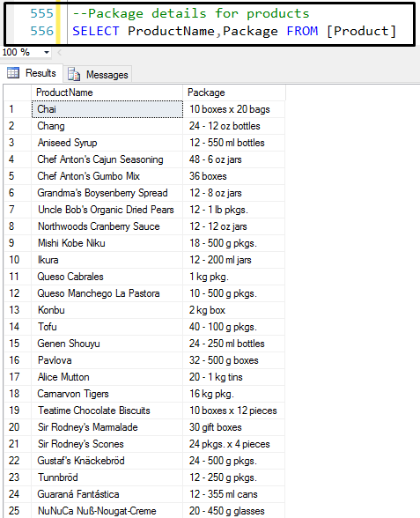The height and width of the screenshot is (518, 420).
Task: Click the Package column header
Action: [234, 92]
